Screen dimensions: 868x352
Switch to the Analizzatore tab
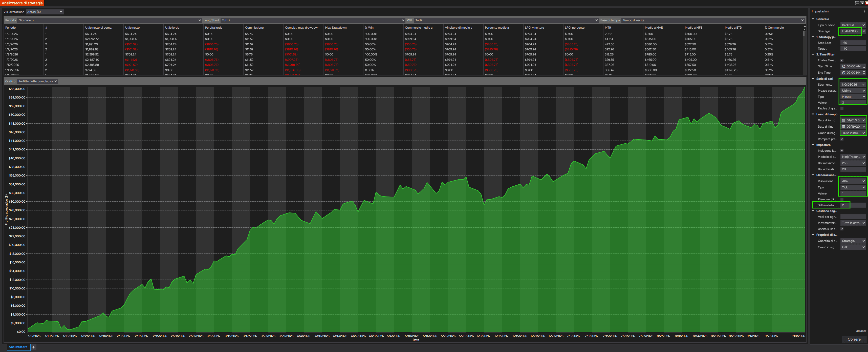(x=18, y=347)
